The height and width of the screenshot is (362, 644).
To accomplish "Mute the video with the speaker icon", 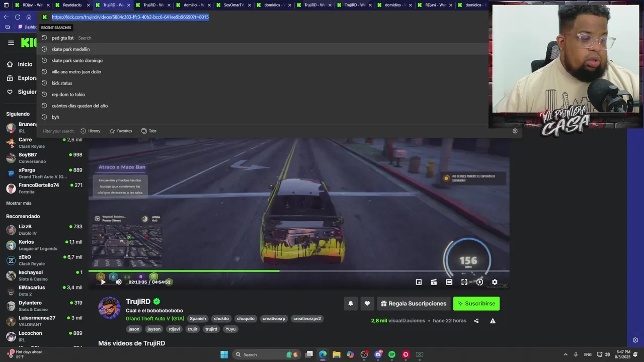I will (x=119, y=282).
